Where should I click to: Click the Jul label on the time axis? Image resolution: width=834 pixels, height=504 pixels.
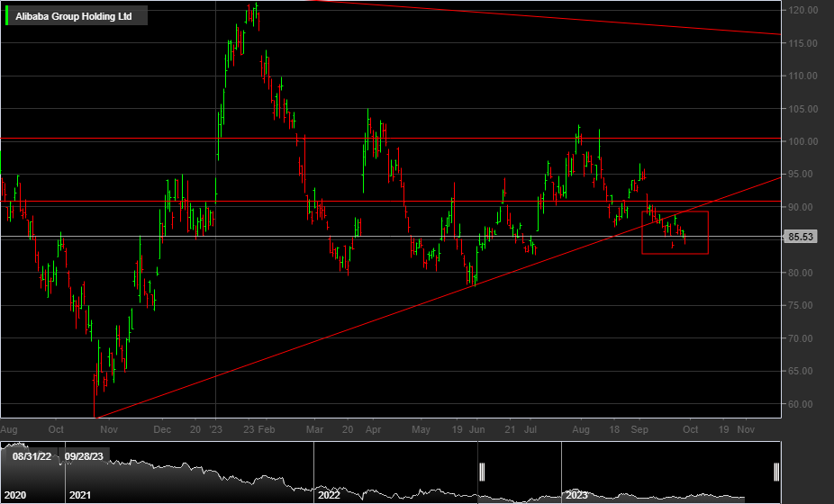[530, 429]
